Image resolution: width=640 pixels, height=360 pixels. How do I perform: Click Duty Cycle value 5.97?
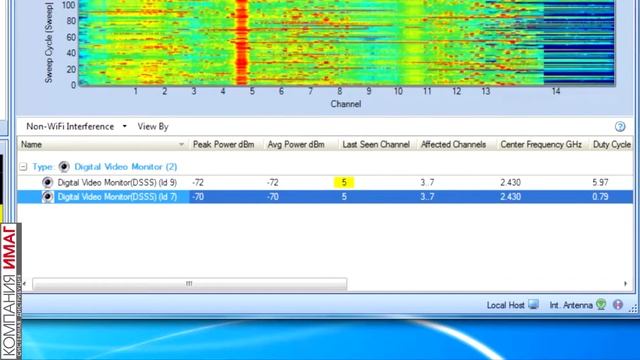[x=600, y=182]
